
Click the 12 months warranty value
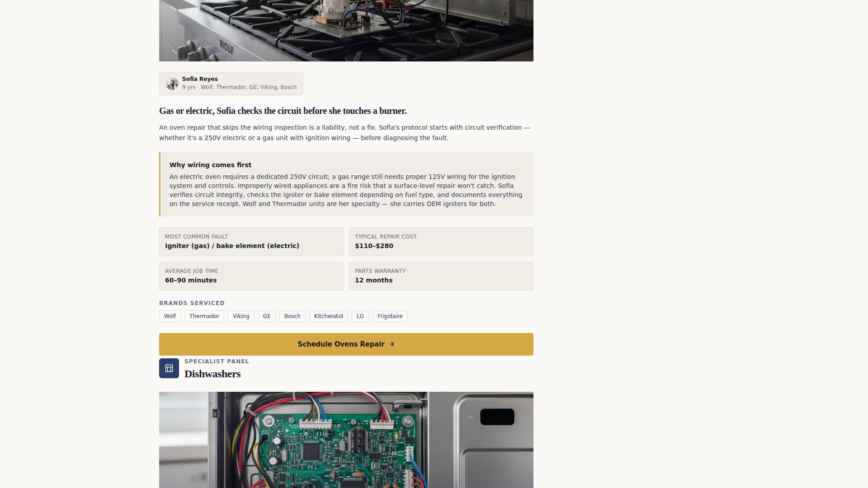coord(374,280)
